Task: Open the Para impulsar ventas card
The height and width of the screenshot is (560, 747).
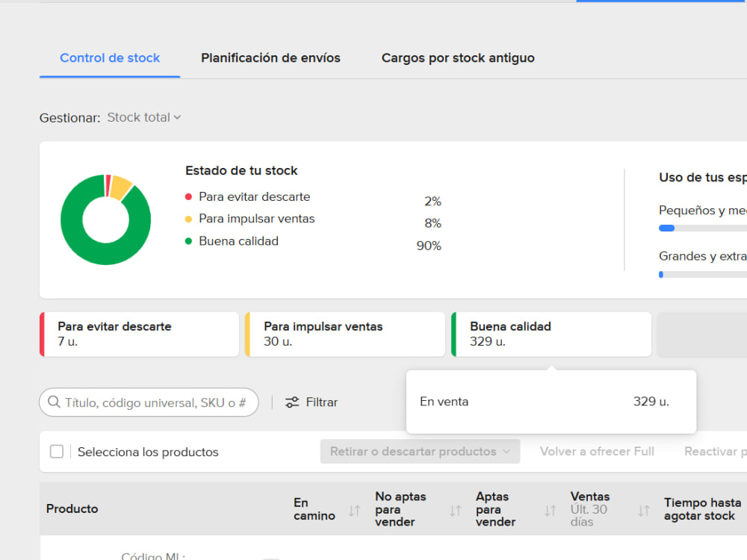Action: point(345,335)
